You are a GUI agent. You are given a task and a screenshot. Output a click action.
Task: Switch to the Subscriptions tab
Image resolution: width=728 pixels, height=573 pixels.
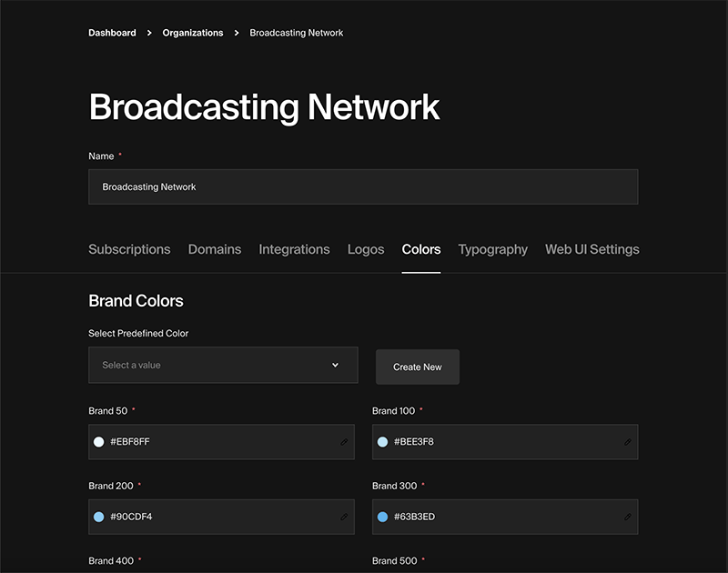[129, 249]
